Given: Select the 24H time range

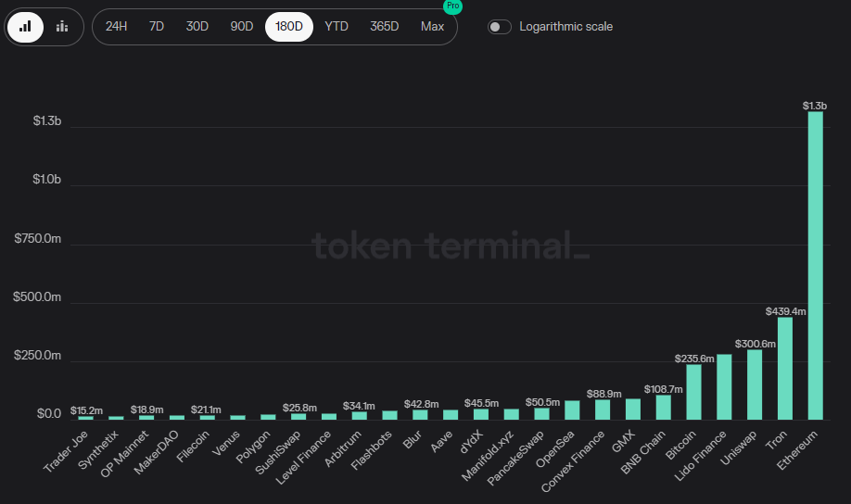Looking at the screenshot, I should [116, 26].
